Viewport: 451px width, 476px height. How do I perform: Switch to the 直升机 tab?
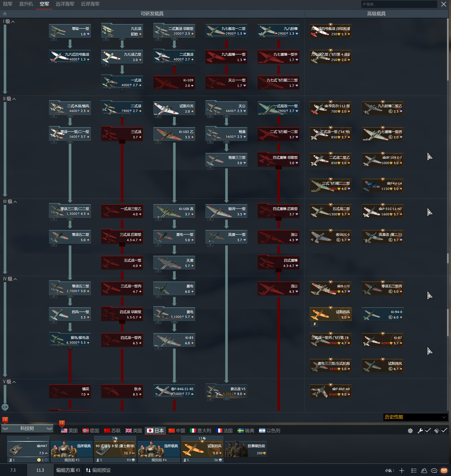click(x=26, y=4)
